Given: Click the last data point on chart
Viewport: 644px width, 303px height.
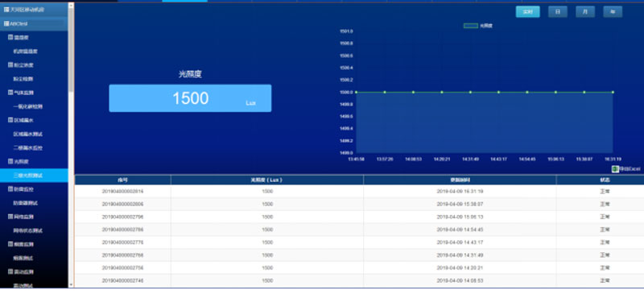Looking at the screenshot, I should pyautogui.click(x=613, y=92).
